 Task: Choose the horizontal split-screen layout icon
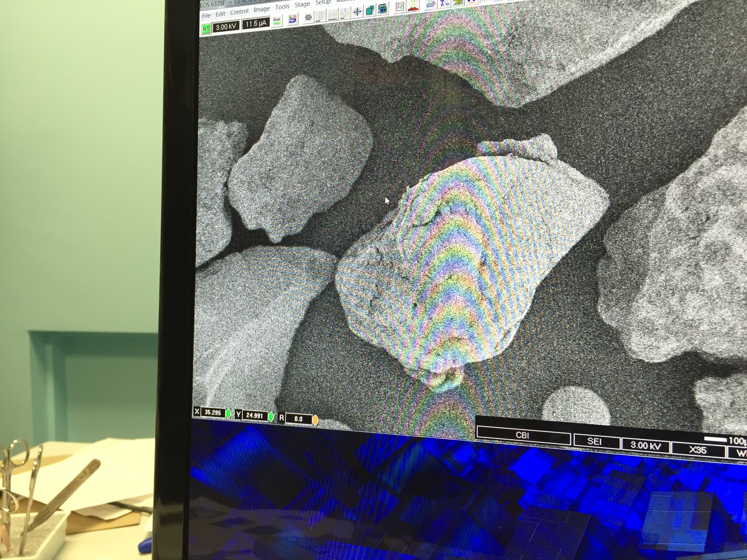coord(333,14)
